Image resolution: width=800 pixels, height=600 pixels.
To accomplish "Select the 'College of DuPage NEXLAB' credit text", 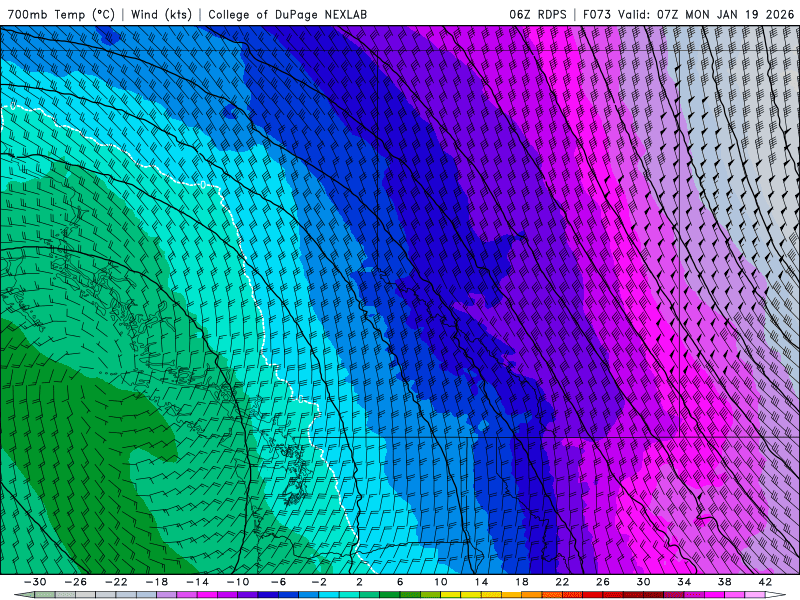I will [x=287, y=14].
